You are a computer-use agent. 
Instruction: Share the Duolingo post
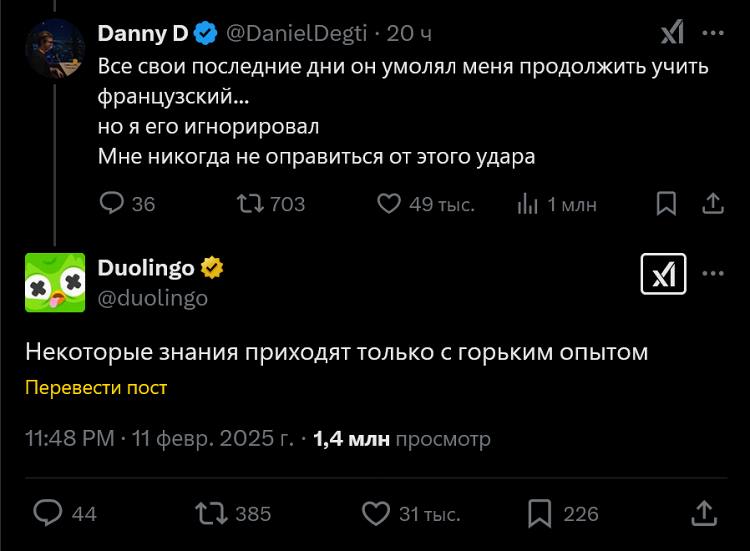pos(704,514)
